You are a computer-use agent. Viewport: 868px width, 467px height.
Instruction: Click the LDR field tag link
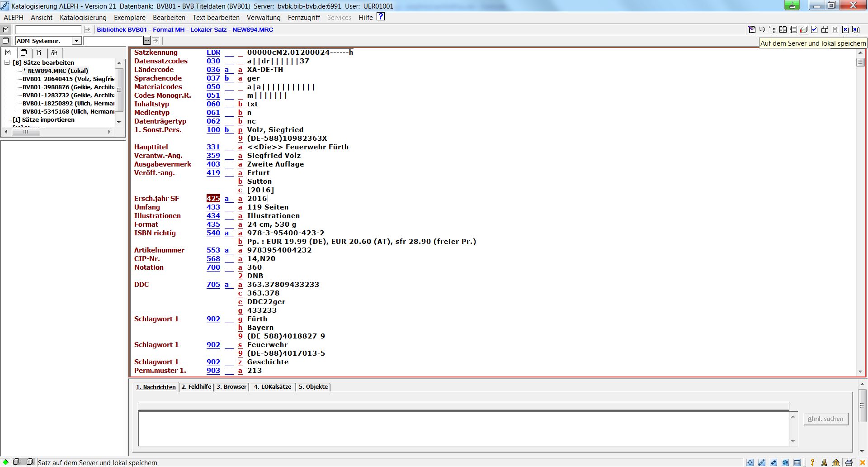213,52
